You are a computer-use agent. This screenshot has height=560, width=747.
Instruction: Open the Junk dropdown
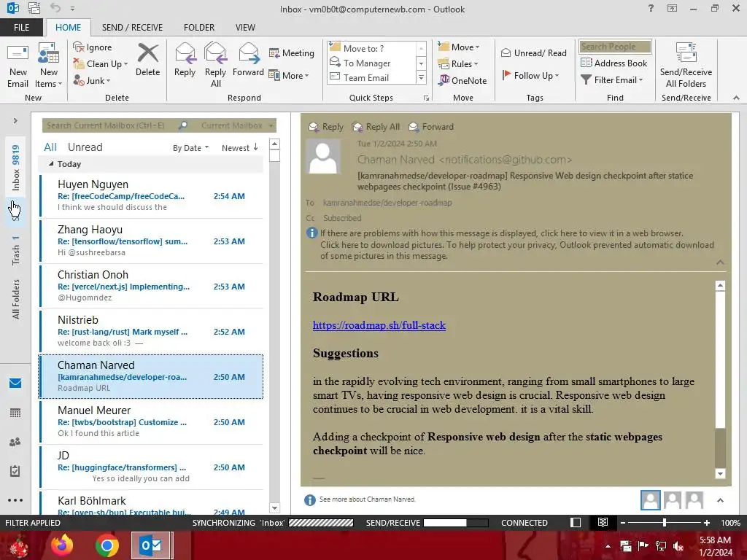[92, 80]
